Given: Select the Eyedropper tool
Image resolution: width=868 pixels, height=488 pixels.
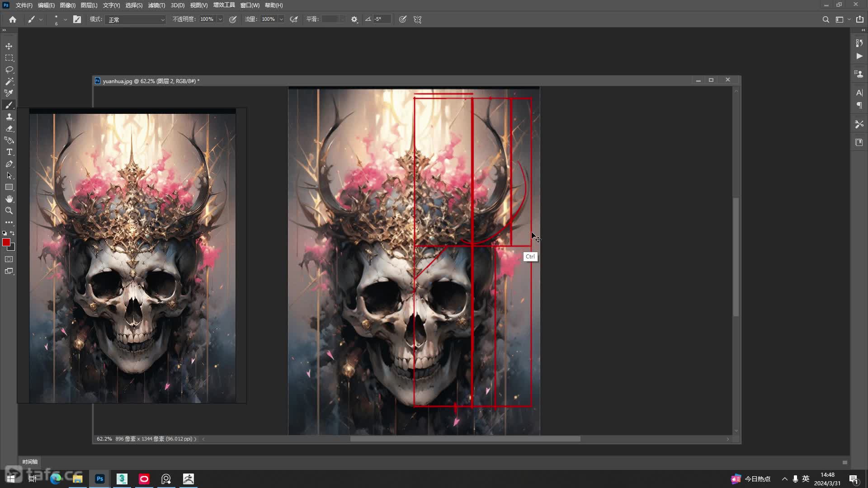Looking at the screenshot, I should [x=9, y=93].
